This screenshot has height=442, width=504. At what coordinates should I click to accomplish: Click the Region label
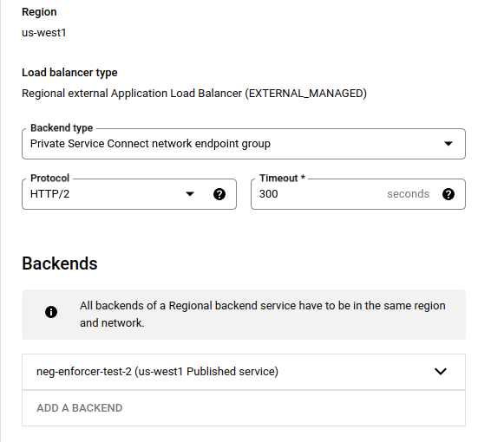pos(39,12)
